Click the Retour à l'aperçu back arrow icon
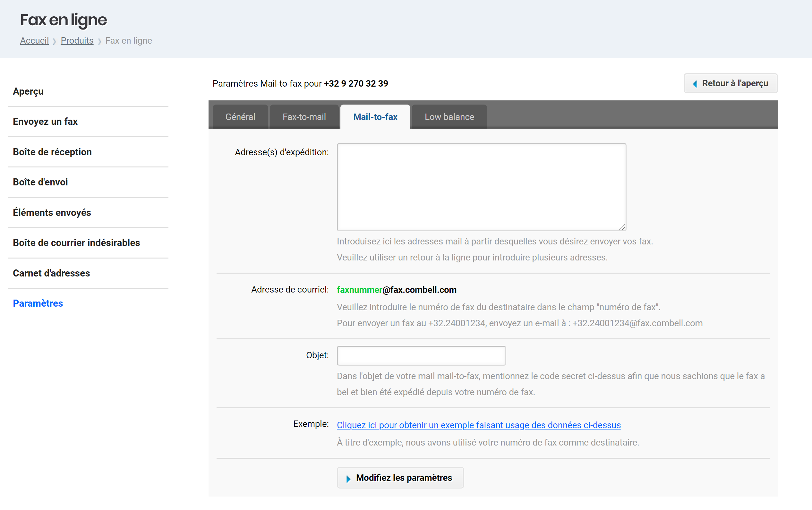Image resolution: width=812 pixels, height=510 pixels. 695,84
